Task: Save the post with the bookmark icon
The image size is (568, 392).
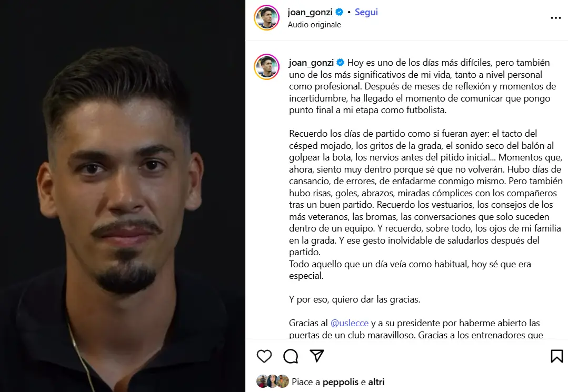Action: pyautogui.click(x=557, y=356)
